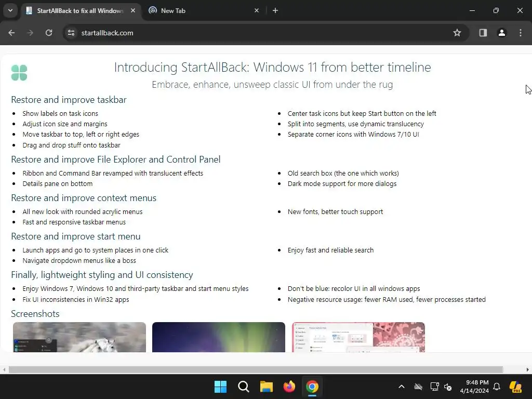
Task: Click the StartAllBack clover logo
Action: click(x=19, y=73)
